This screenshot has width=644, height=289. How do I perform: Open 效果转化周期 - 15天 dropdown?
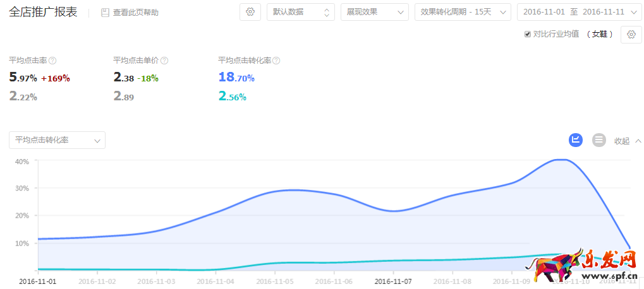click(463, 12)
